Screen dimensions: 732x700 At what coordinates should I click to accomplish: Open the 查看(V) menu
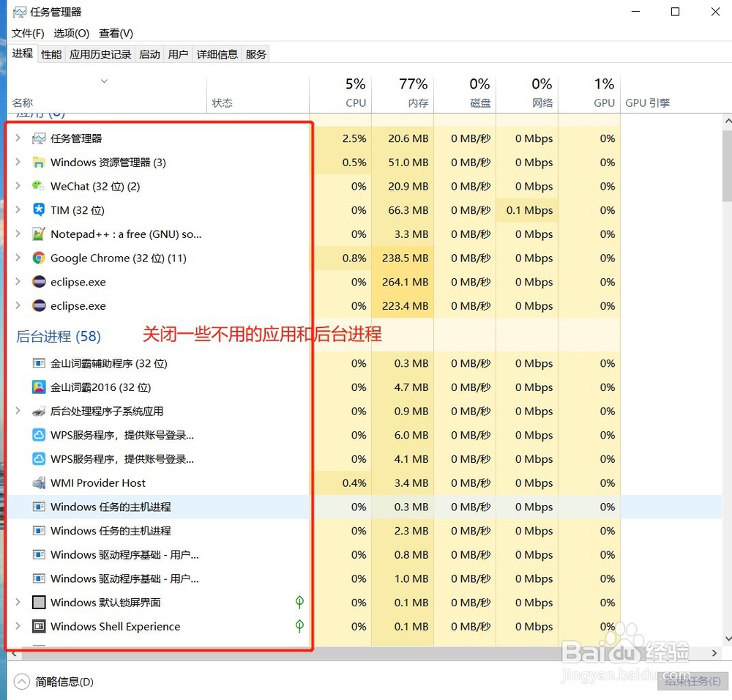116,34
